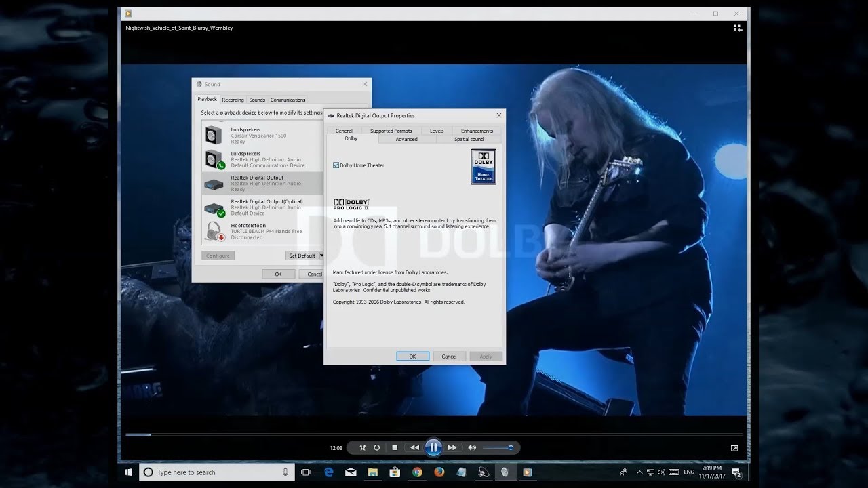Switch player to full screen view icon
The width and height of the screenshot is (868, 488).
(734, 448)
